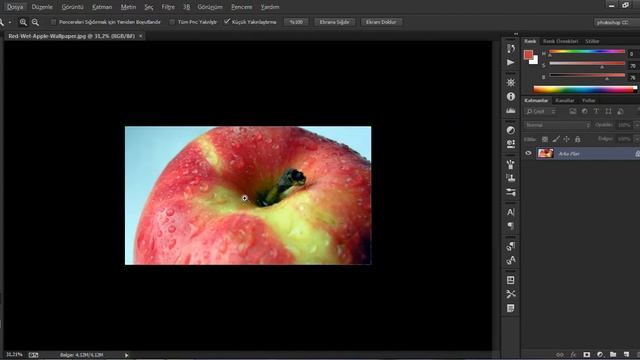Select the Zoom Out magnifier icon
Viewport: 640px width, 360px height.
point(36,22)
